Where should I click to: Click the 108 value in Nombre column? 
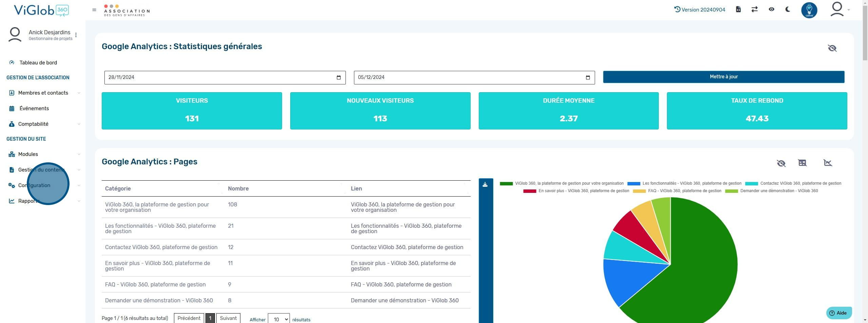pyautogui.click(x=233, y=205)
